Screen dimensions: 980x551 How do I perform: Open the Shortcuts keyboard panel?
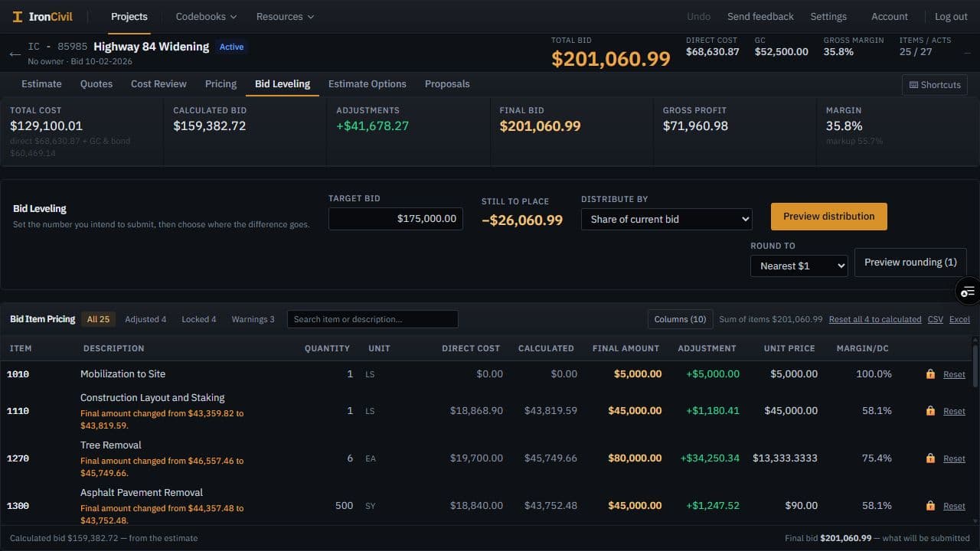click(935, 85)
